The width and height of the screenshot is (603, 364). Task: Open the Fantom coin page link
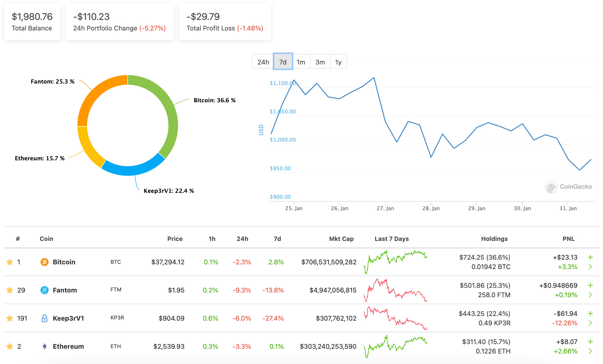point(65,290)
